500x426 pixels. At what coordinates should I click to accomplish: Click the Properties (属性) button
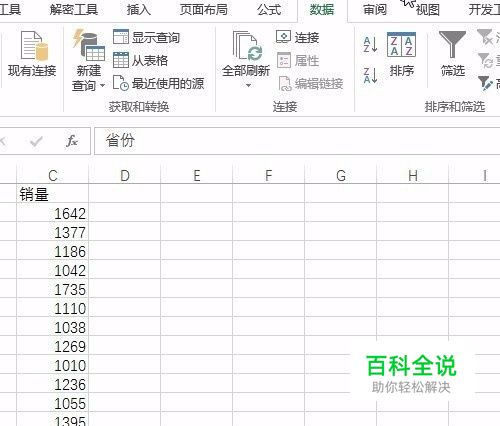point(298,60)
